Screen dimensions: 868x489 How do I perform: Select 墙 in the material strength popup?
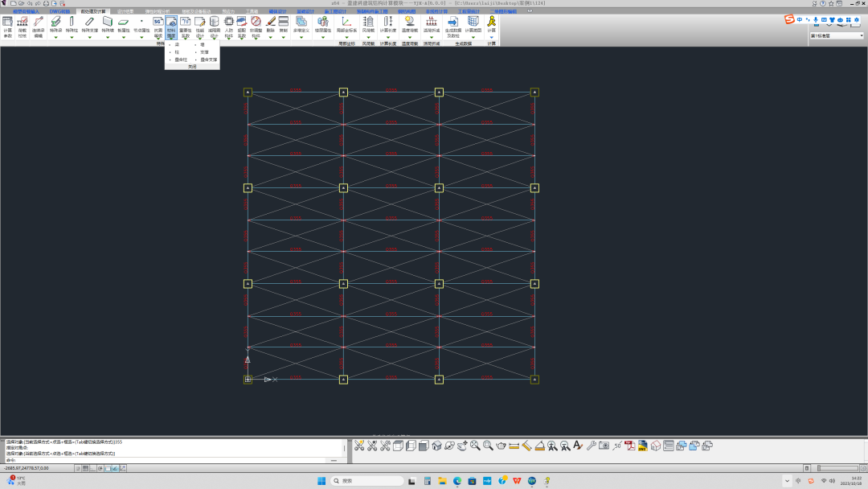[203, 44]
